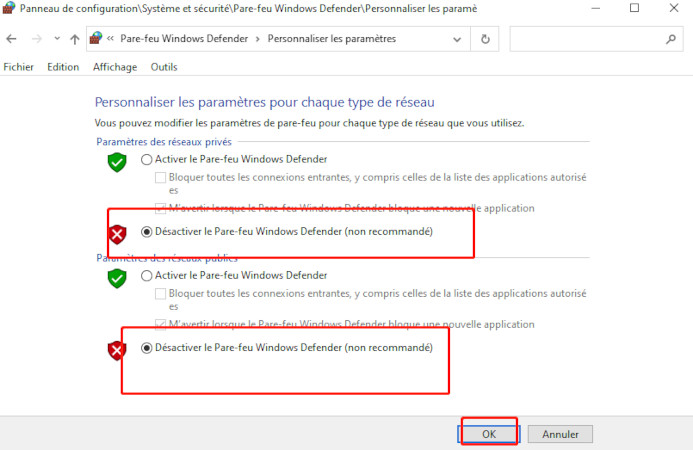Select Désactiver le Pare-feu for private networks

click(146, 232)
